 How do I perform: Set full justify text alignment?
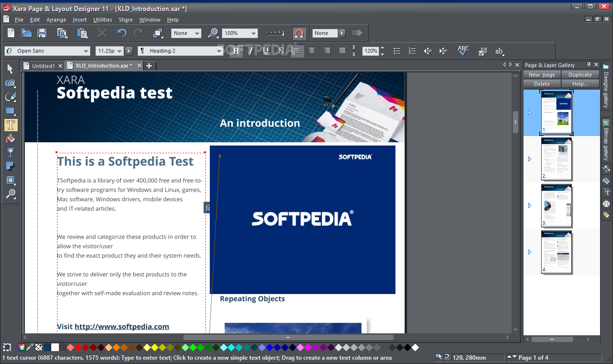[x=342, y=51]
